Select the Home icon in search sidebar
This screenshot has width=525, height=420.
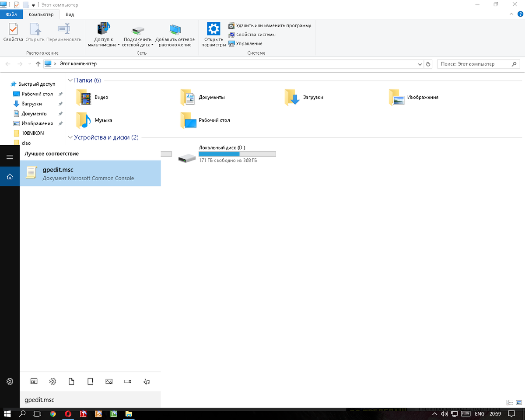10,177
